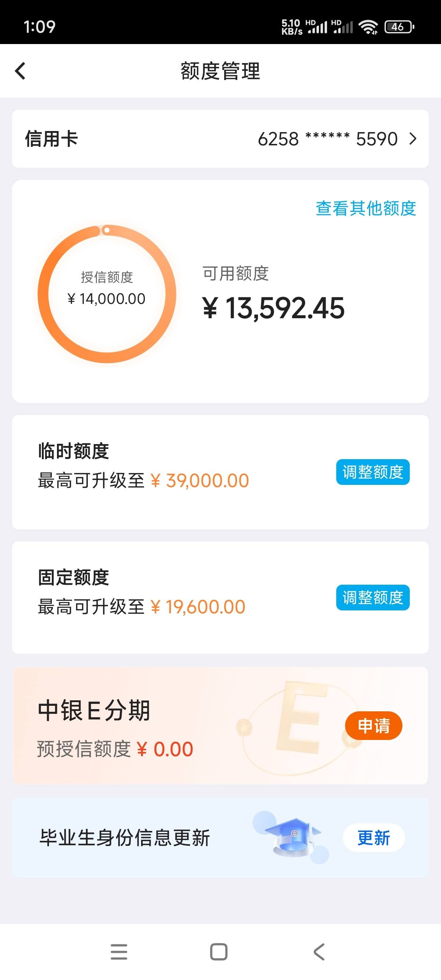The height and width of the screenshot is (980, 441).
Task: Tap the graduation cap icon
Action: 291,837
